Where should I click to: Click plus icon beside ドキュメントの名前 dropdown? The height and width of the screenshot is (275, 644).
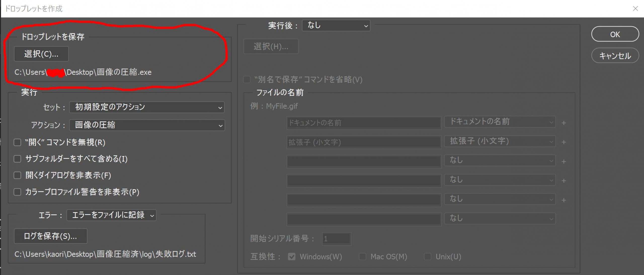(x=564, y=123)
